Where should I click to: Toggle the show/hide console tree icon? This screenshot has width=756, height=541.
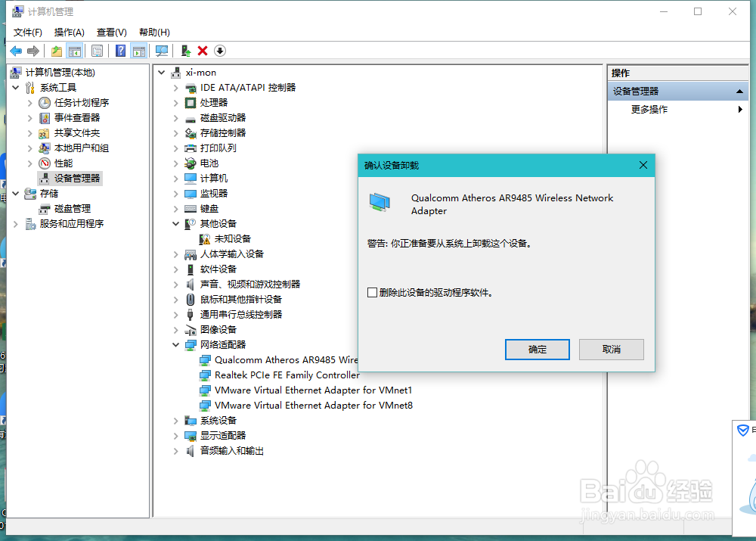pos(75,51)
